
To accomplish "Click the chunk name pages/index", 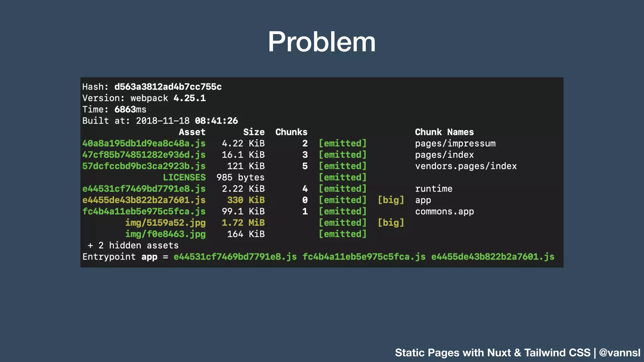I will tap(444, 155).
